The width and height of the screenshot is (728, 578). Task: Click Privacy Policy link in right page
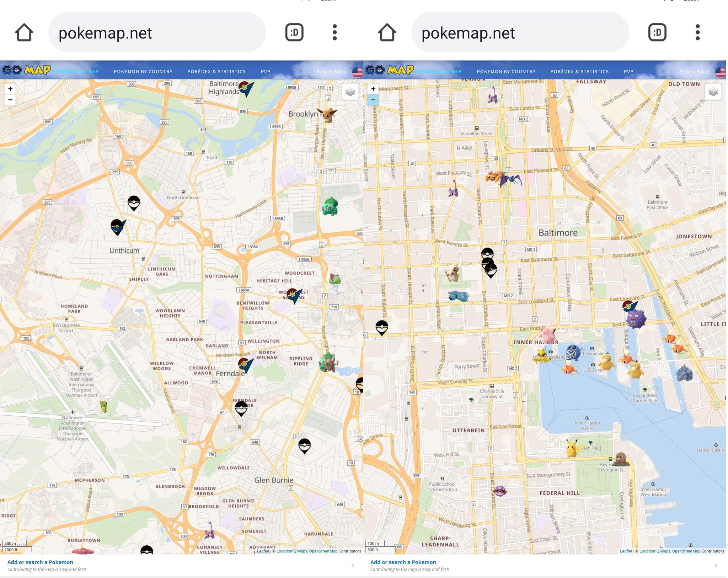pyautogui.click(x=694, y=71)
